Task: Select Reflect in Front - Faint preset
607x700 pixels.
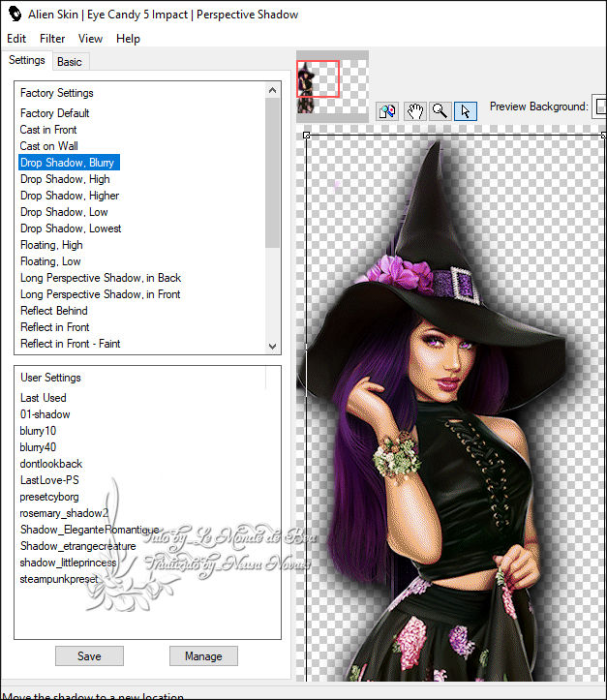Action: pos(71,344)
